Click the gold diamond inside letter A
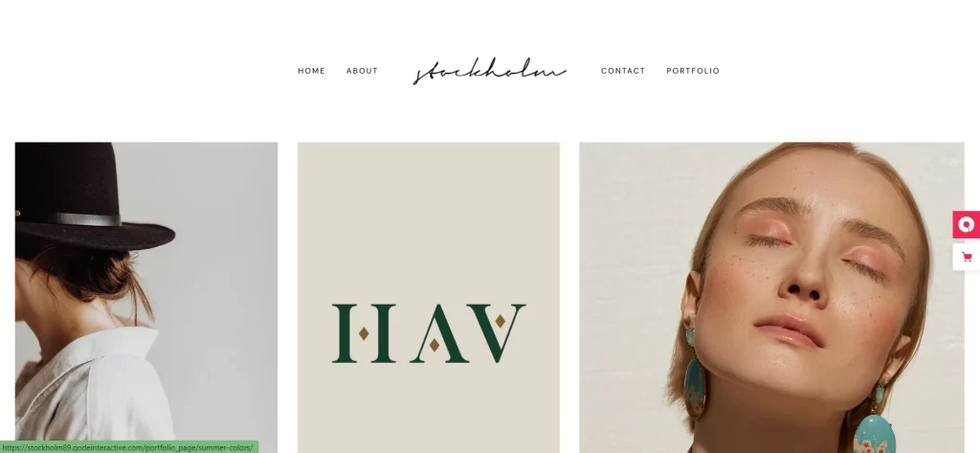 pos(434,345)
